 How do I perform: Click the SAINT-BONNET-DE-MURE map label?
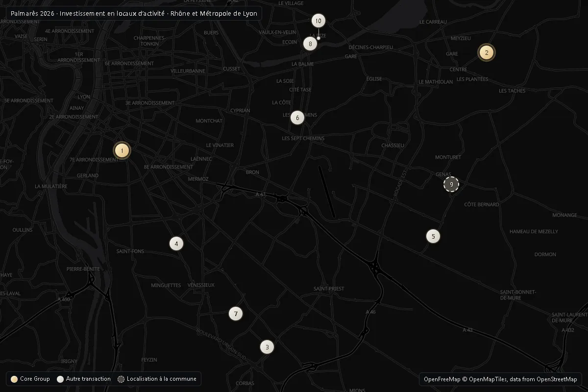518,295
